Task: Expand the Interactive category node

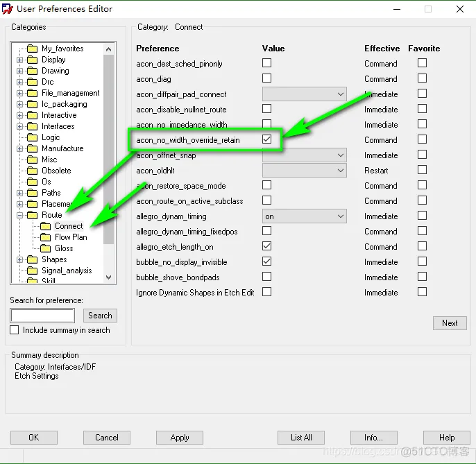Action: click(x=19, y=116)
